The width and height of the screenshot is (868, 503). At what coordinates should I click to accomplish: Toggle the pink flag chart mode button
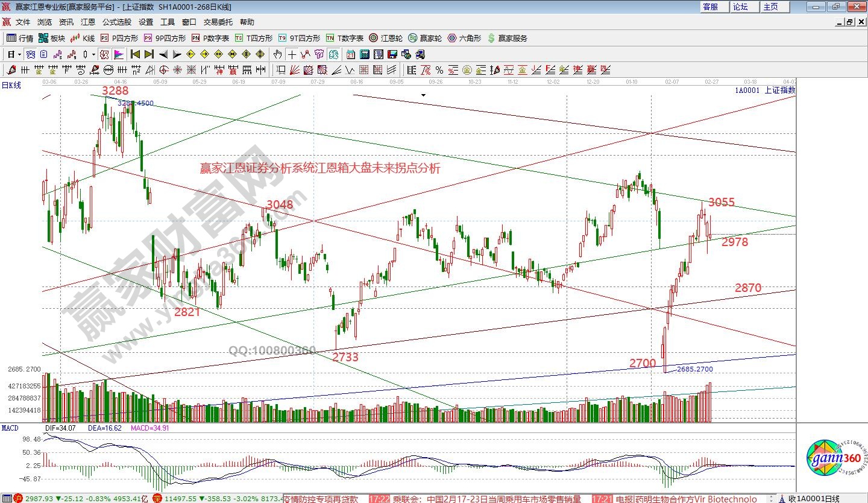point(118,54)
